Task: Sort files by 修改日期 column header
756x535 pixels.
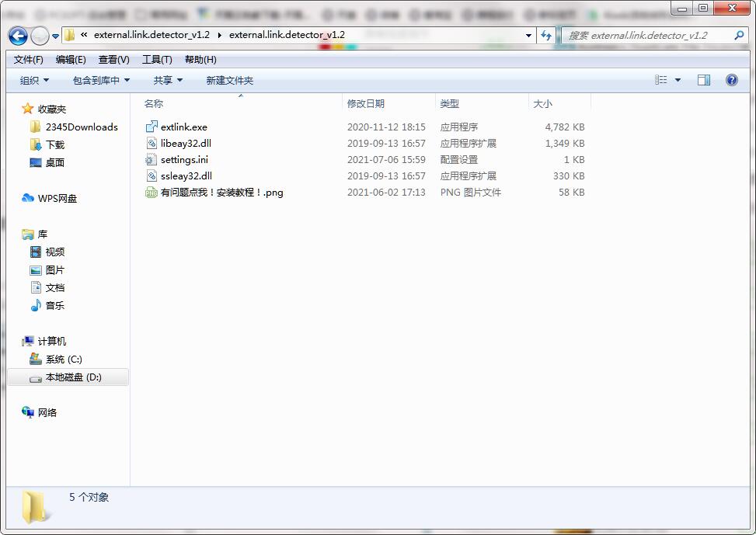Action: (x=366, y=103)
